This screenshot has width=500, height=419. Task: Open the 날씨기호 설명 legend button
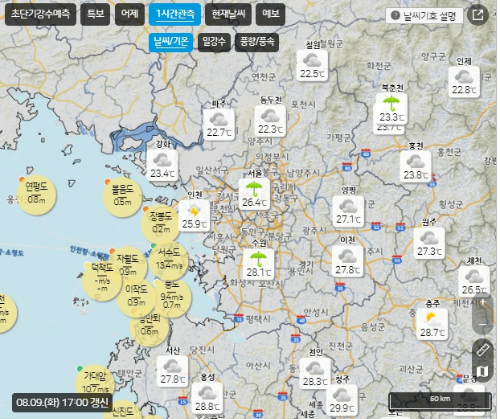[424, 16]
